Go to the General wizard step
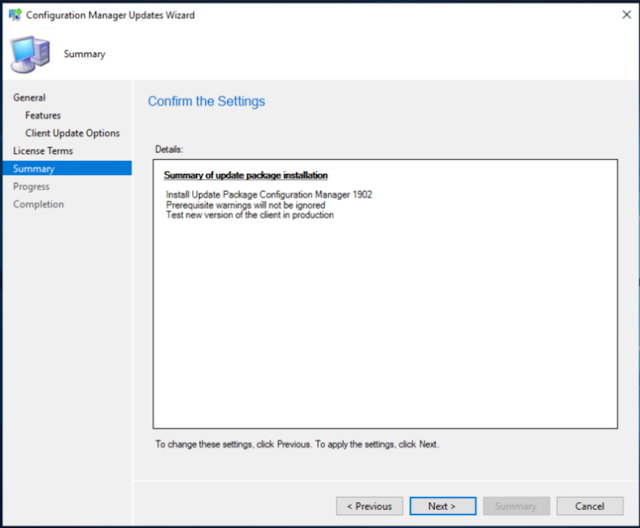640x528 pixels. click(x=29, y=98)
